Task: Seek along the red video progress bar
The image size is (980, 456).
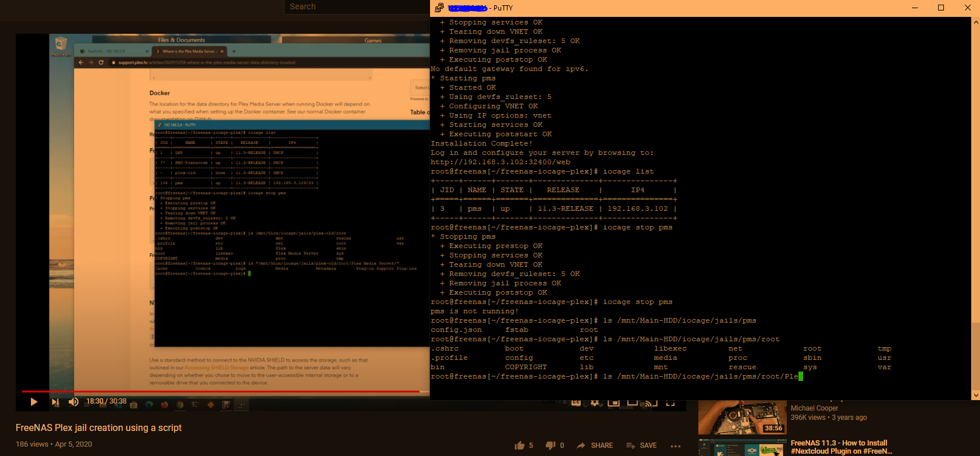Action: pos(221,391)
